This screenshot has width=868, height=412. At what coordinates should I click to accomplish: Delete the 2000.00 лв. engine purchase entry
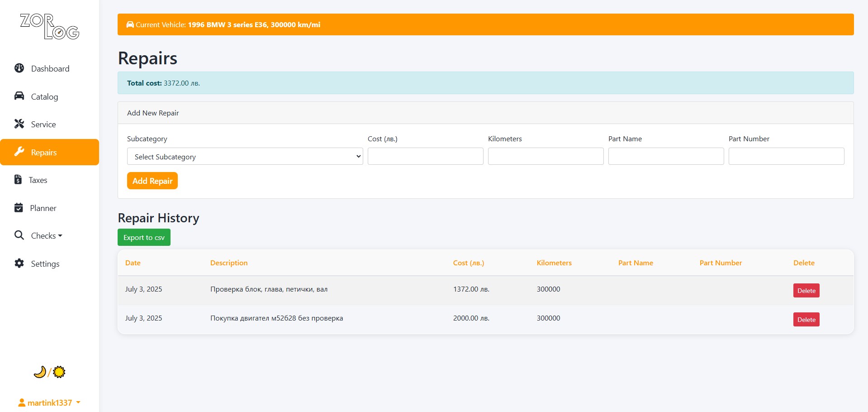click(x=806, y=320)
